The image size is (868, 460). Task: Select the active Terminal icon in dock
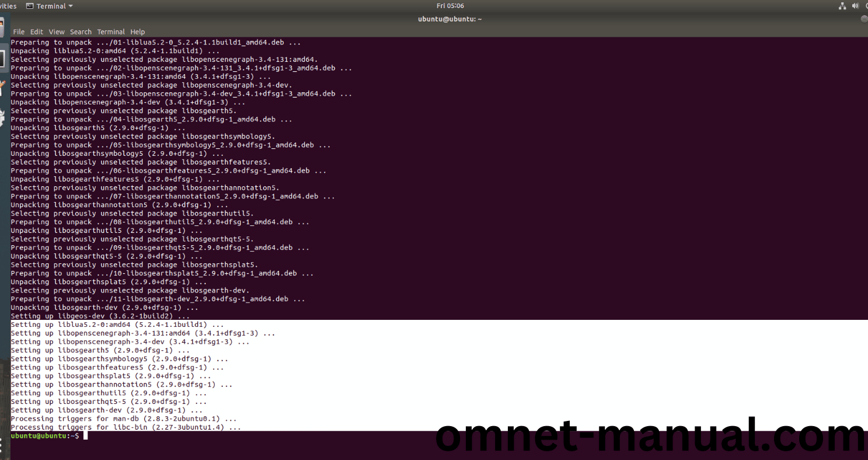coord(4,58)
